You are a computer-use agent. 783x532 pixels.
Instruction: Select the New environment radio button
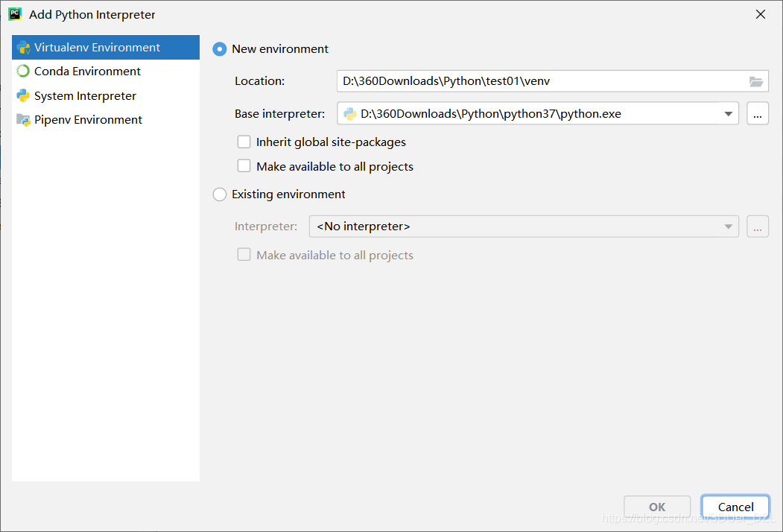(x=220, y=49)
